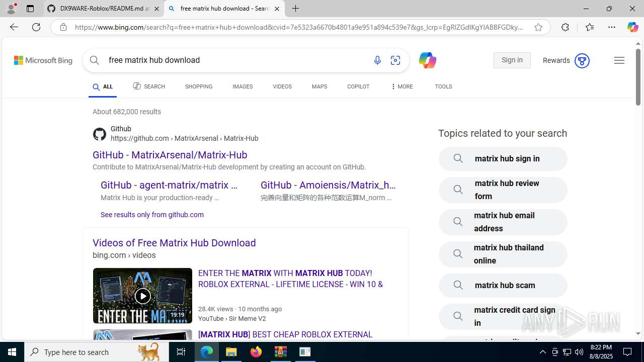This screenshot has width=644, height=362.
Task: Open GitHub - MatrixArsenal/Matrix-Hub result
Action: click(170, 155)
